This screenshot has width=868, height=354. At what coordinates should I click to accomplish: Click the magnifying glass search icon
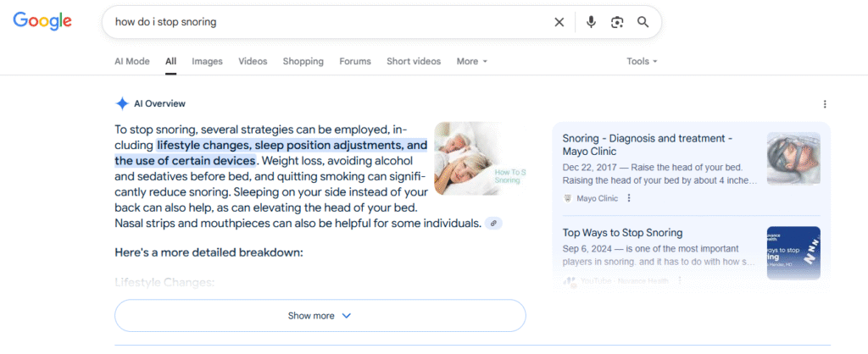click(643, 22)
